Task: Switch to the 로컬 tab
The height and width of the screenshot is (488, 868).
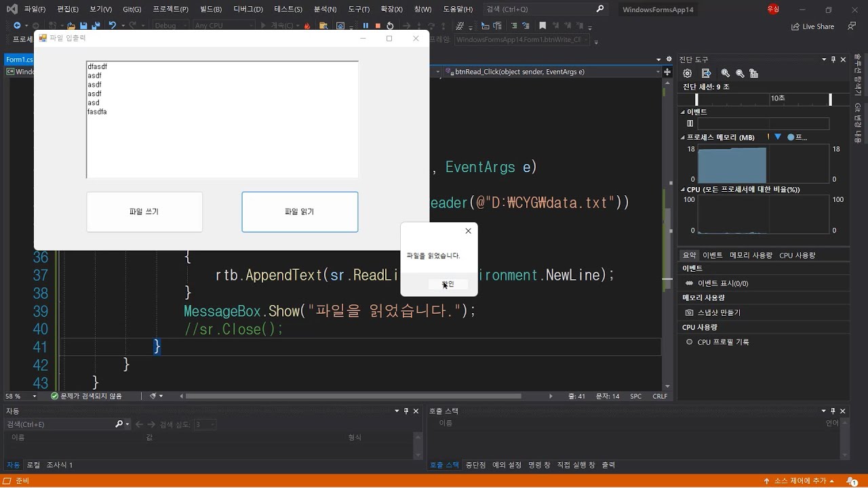Action: 33,465
